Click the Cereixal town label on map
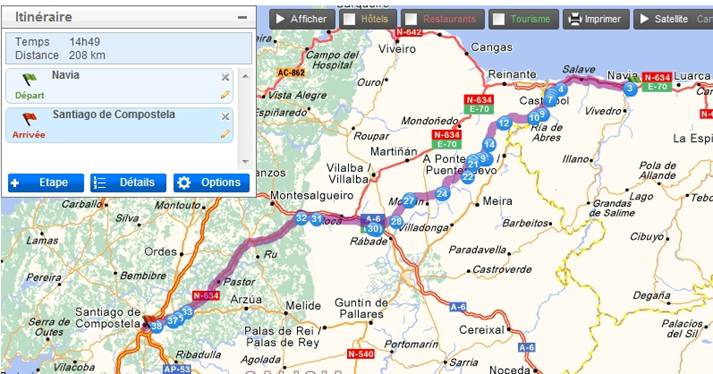The height and width of the screenshot is (374, 713). (482, 330)
